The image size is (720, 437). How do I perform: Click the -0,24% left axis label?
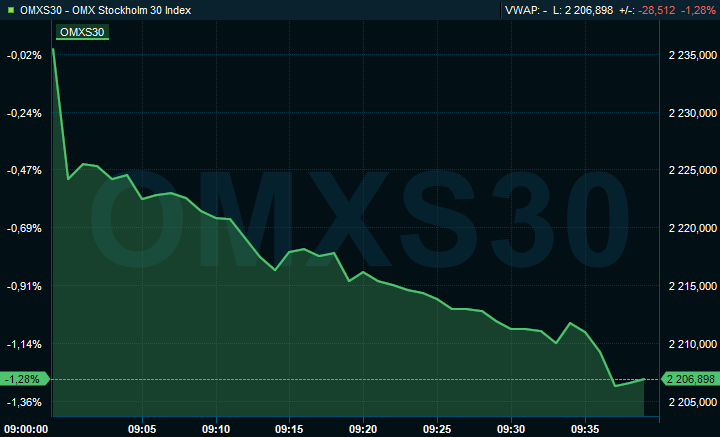(x=24, y=113)
